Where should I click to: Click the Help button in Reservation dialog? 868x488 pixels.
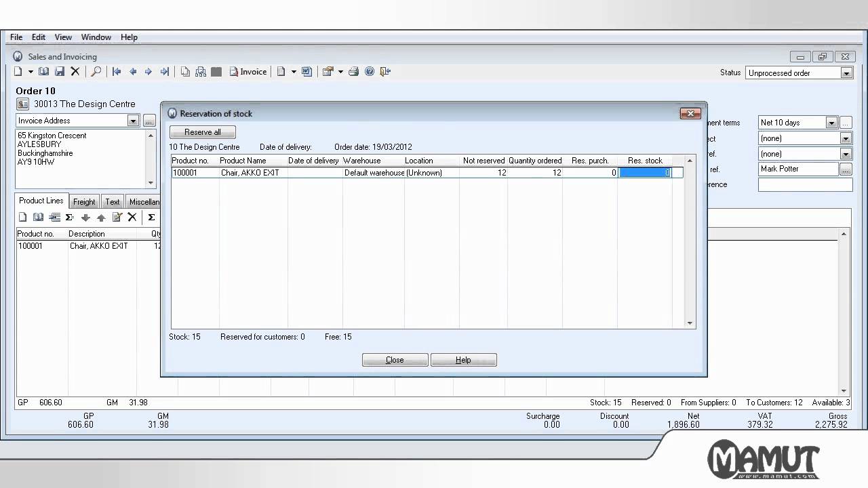pyautogui.click(x=463, y=360)
